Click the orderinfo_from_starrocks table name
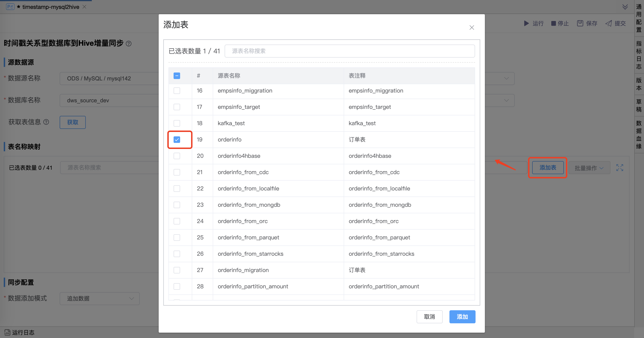 coord(250,254)
